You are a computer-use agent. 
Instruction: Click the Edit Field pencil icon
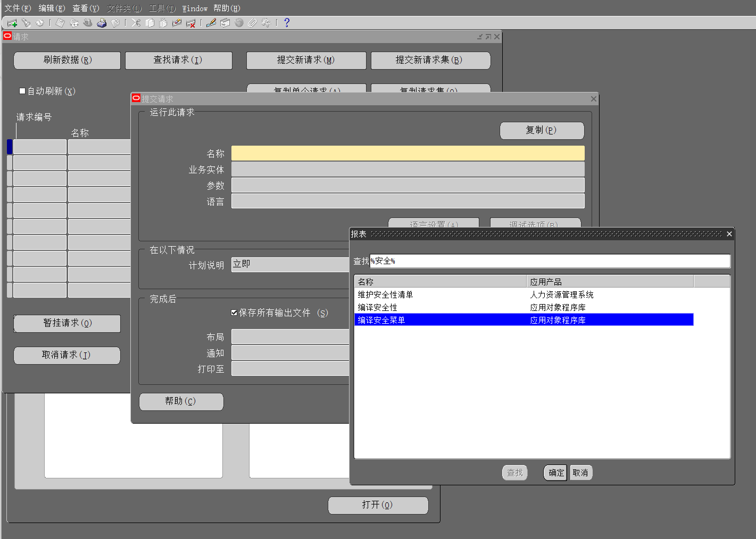click(x=211, y=23)
